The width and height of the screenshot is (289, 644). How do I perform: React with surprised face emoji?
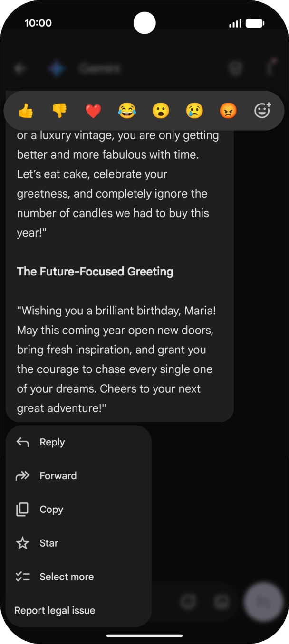pyautogui.click(x=161, y=111)
